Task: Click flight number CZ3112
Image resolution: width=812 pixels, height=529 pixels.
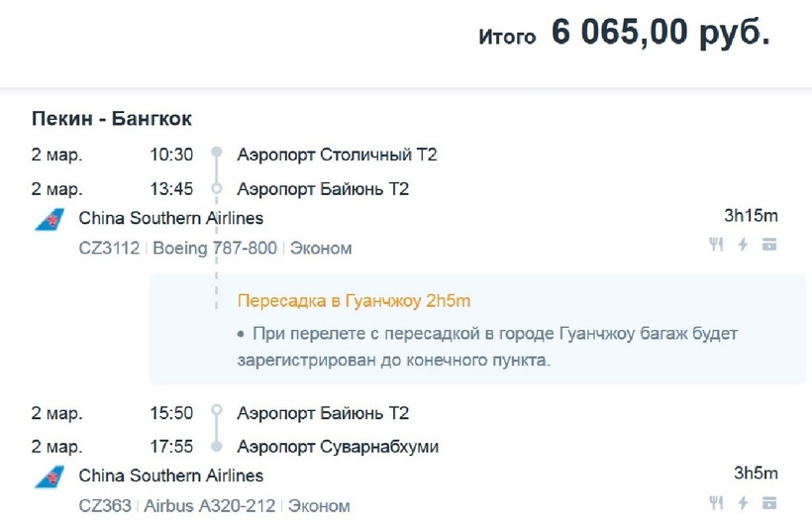Action: [x=109, y=248]
